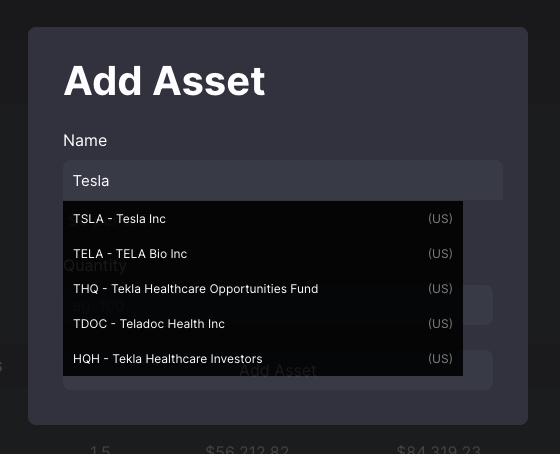The image size is (560, 454).
Task: Click the Name field label
Action: pyautogui.click(x=85, y=140)
